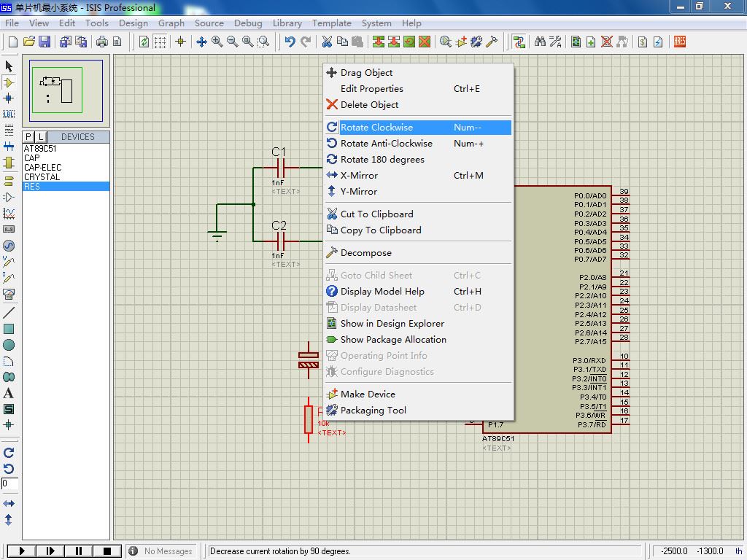
Task: Select the 2D text 'A' tool
Action: click(9, 393)
